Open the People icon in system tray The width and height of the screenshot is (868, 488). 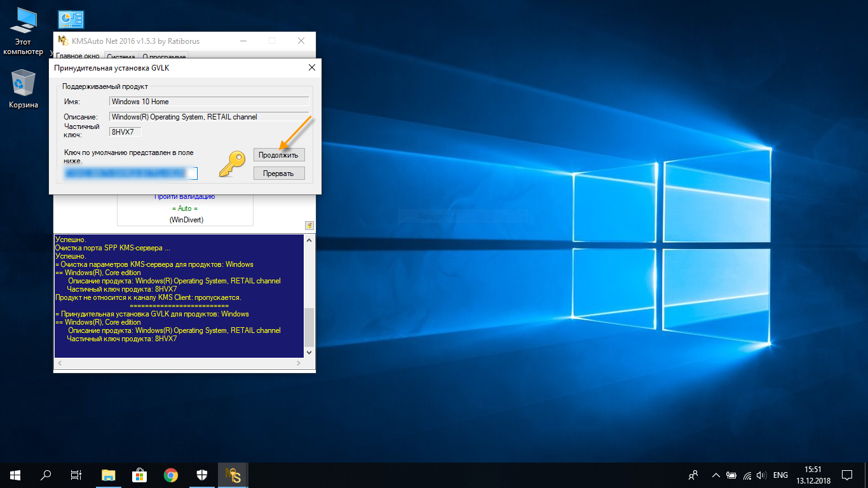[x=693, y=475]
